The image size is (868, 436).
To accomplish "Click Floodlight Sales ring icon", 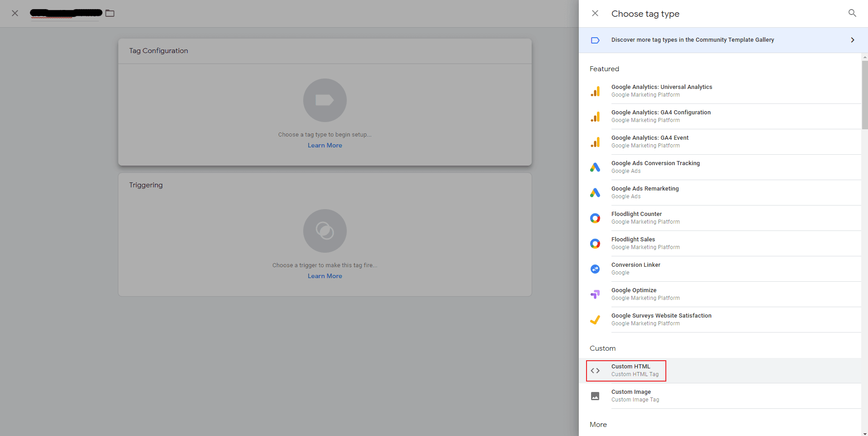I will click(595, 244).
